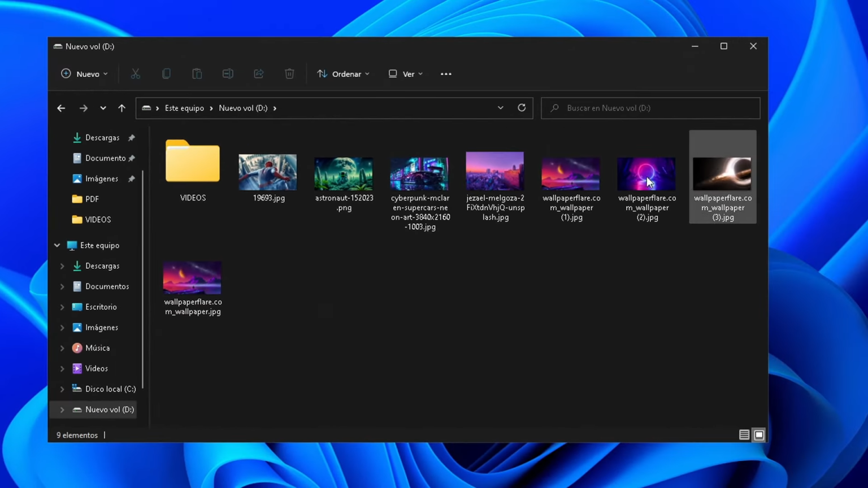
Task: Click the Copy icon on the toolbar
Action: point(166,73)
